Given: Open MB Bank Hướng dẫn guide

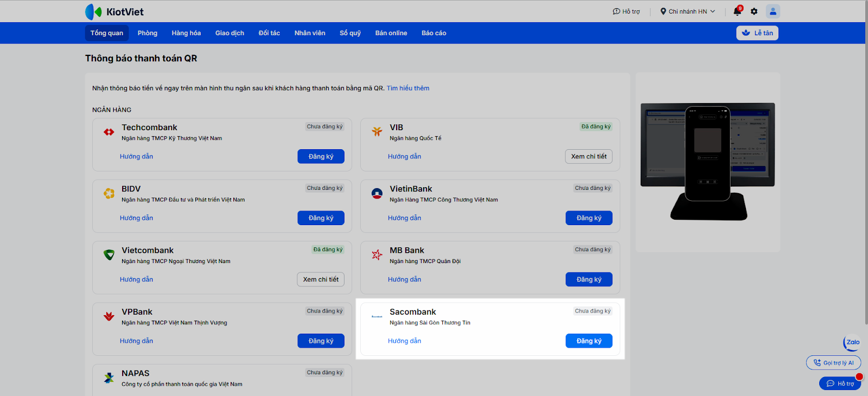Looking at the screenshot, I should tap(405, 279).
